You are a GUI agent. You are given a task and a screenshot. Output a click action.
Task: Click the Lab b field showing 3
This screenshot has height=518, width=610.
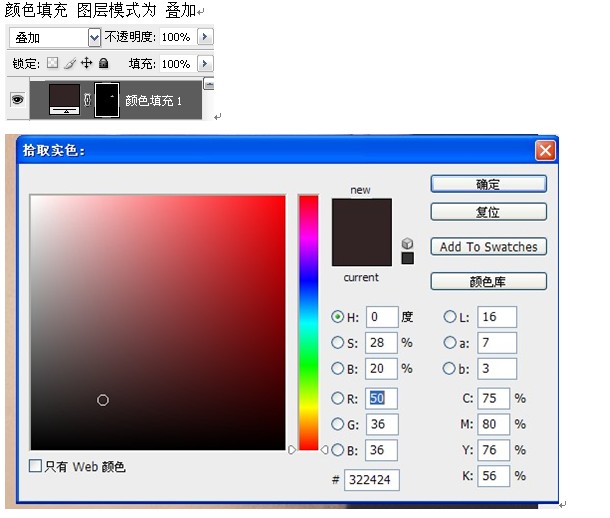497,368
